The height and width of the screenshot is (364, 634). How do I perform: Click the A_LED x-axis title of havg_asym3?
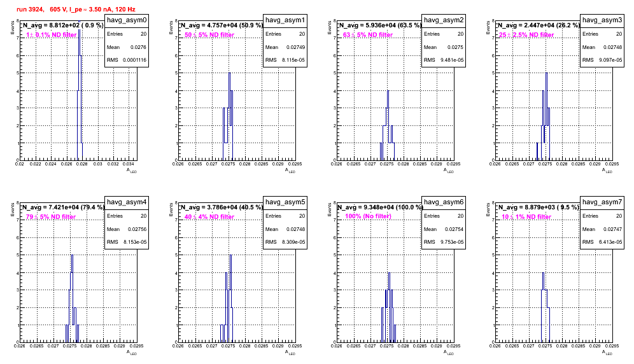607,171
